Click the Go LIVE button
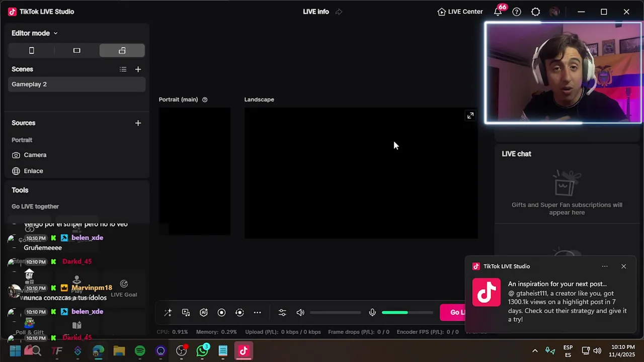This screenshot has height=362, width=644. pos(452,312)
